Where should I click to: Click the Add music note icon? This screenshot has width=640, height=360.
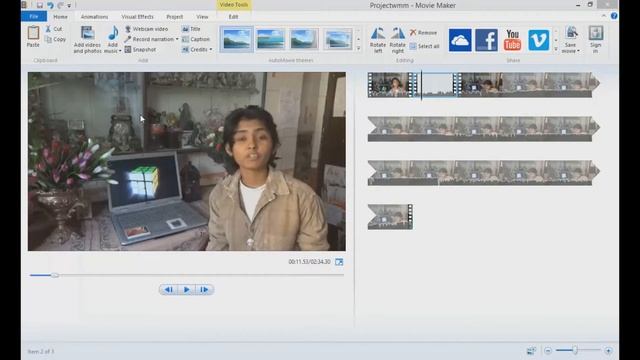113,33
